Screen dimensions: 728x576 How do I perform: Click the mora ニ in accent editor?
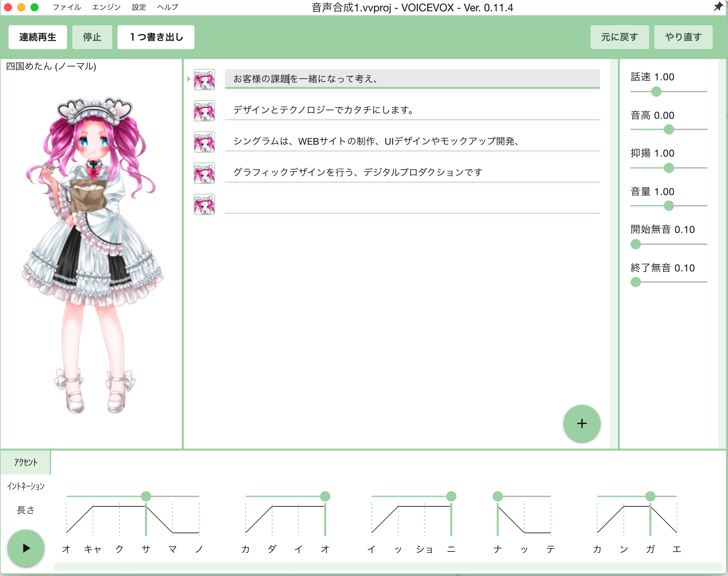pyautogui.click(x=451, y=549)
